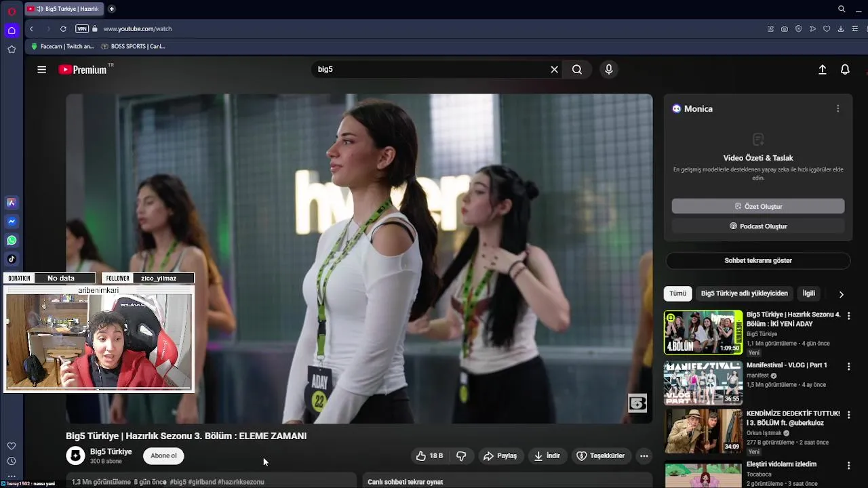Open Aria AI in the Opera sidebar
This screenshot has height=488, width=868.
[12, 203]
